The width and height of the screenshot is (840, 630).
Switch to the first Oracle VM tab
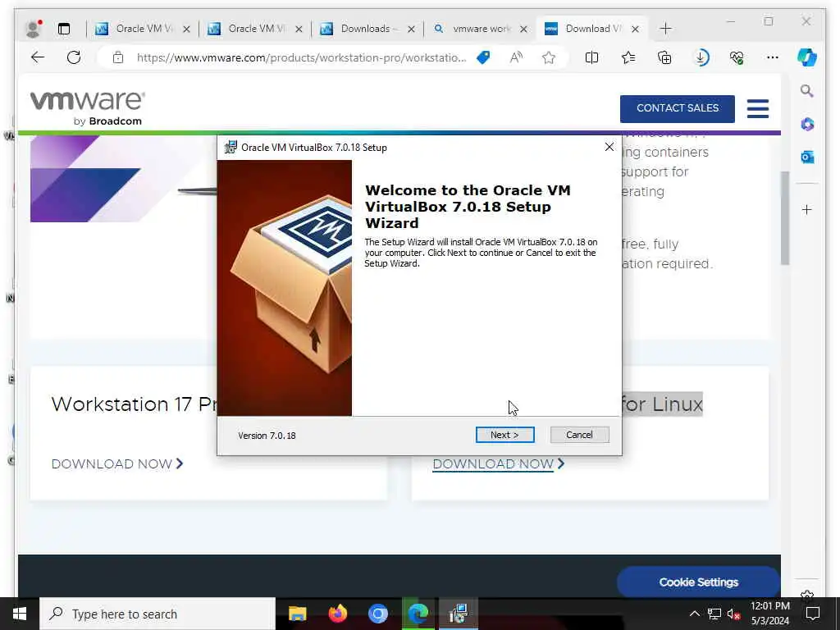(x=143, y=29)
